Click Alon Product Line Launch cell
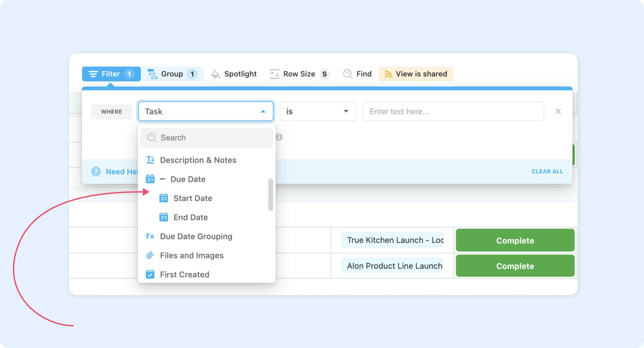Viewport: 644px width, 348px height. pyautogui.click(x=392, y=266)
